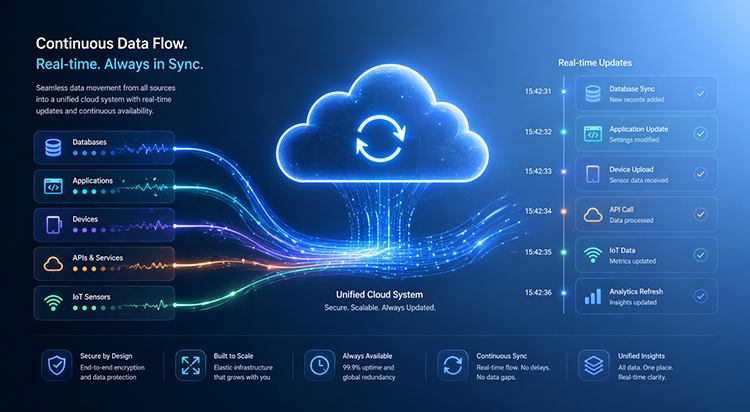
Task: Select the 15:42:36 timeline dot
Action: 564,292
